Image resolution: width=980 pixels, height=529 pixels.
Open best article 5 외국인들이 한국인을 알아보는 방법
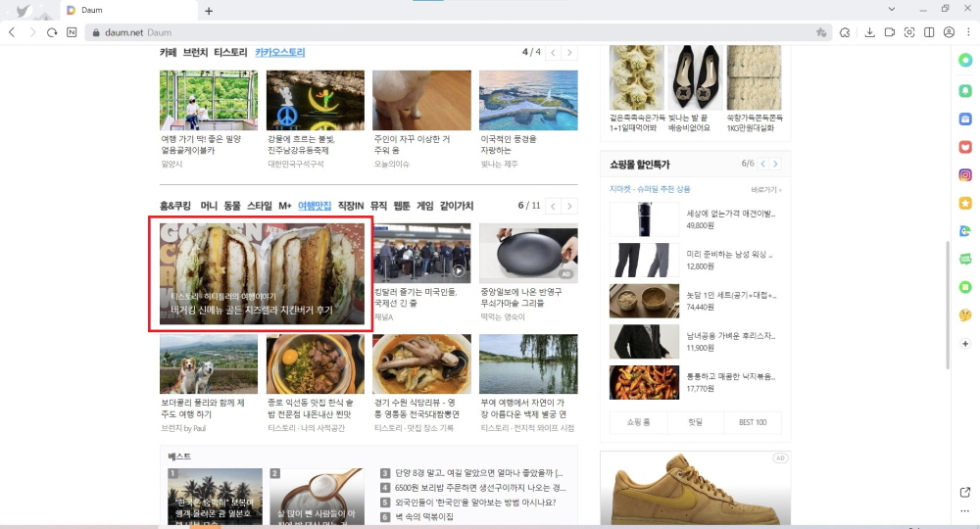click(475, 503)
